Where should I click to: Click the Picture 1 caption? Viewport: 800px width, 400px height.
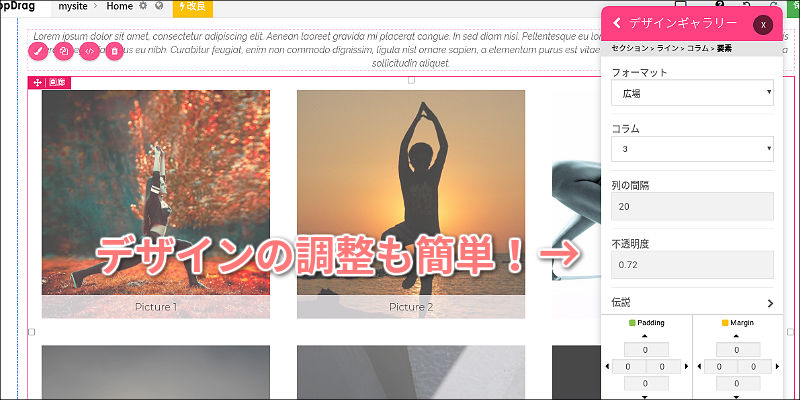(x=156, y=307)
